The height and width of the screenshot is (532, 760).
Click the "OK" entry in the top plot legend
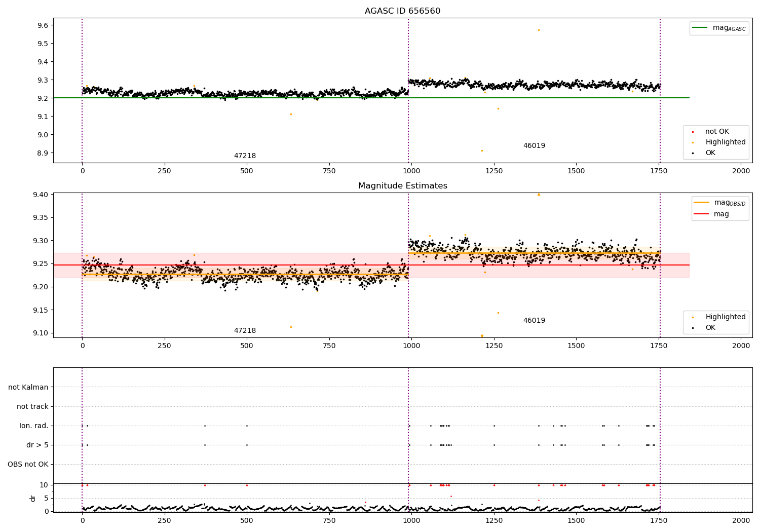pyautogui.click(x=710, y=153)
